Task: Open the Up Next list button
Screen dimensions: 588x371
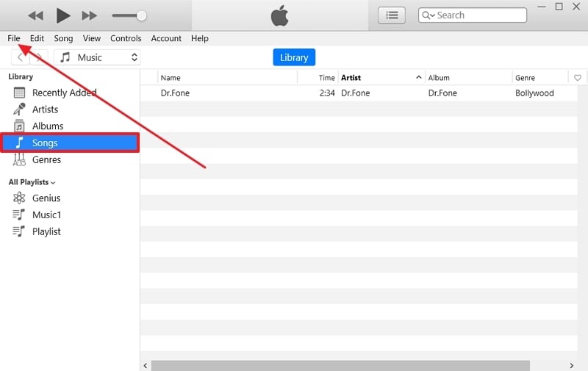Action: coord(392,15)
